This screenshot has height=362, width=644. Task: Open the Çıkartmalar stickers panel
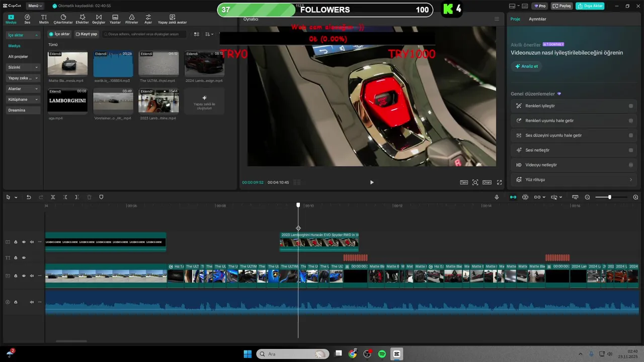coord(63,19)
